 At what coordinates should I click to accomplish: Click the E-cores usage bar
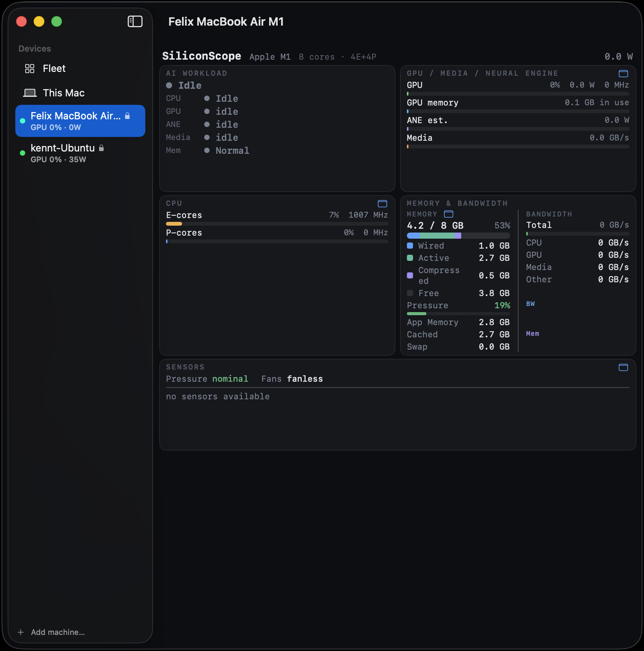pos(277,224)
